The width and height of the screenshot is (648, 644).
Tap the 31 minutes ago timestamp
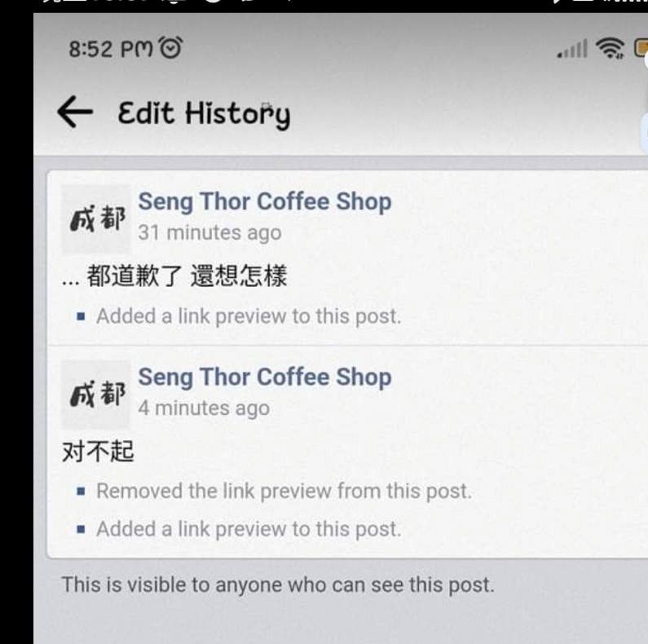(x=210, y=232)
